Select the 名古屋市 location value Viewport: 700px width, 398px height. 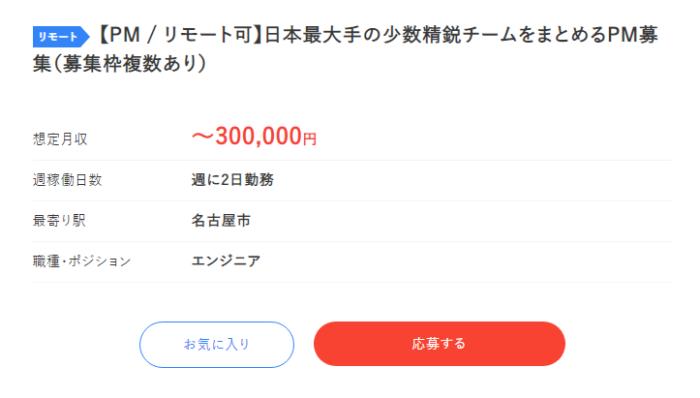tap(221, 220)
